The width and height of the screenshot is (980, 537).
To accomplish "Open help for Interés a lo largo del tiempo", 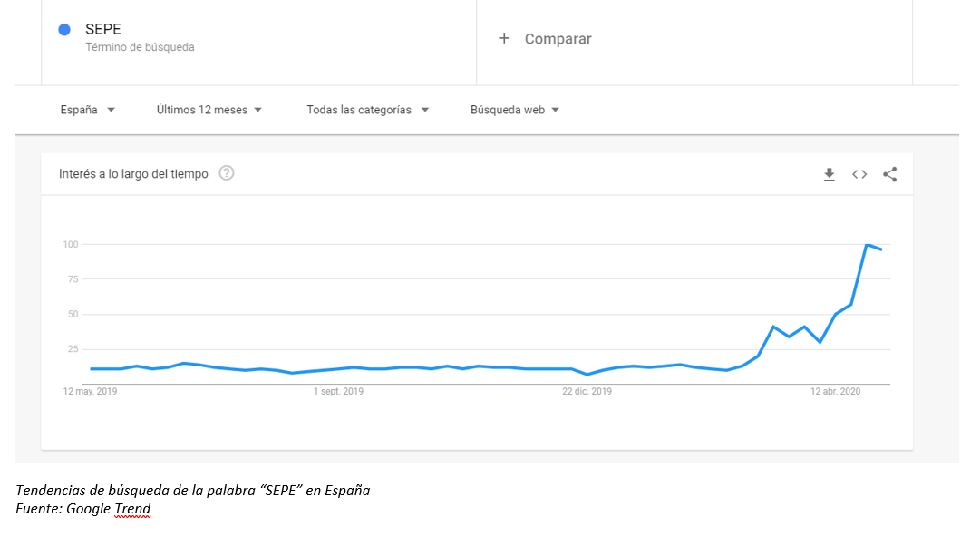I will tap(227, 173).
